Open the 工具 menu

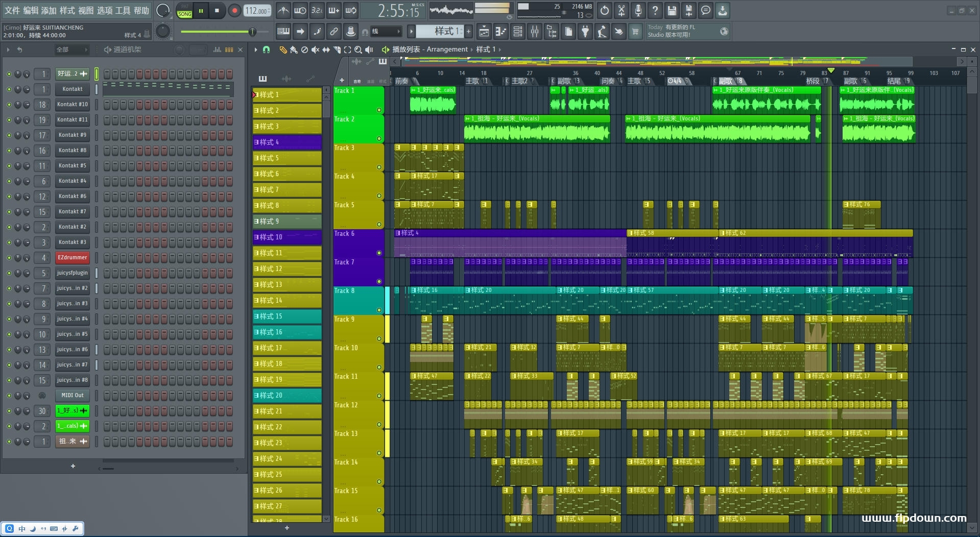[x=123, y=10]
